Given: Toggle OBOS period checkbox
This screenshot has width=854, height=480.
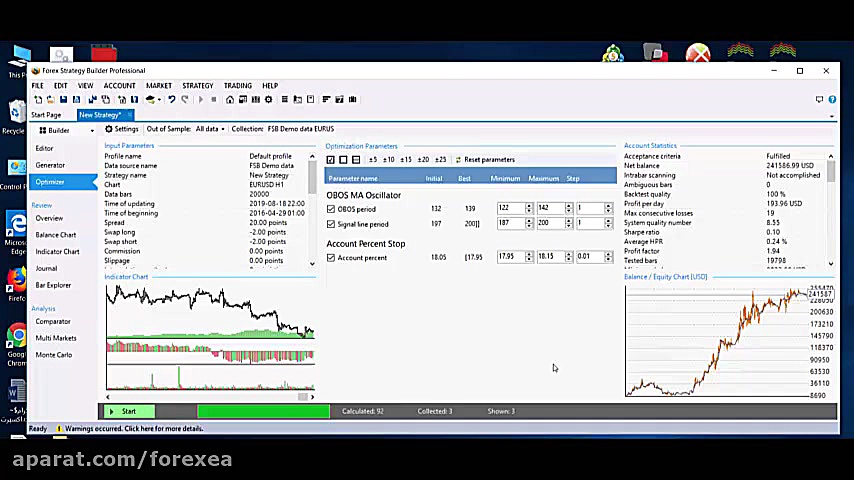Looking at the screenshot, I should tap(331, 209).
